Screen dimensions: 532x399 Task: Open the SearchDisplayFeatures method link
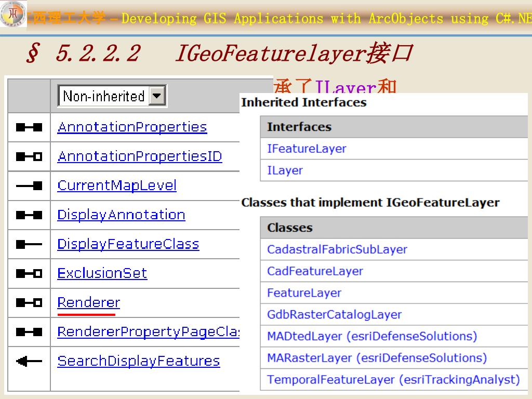pos(138,361)
